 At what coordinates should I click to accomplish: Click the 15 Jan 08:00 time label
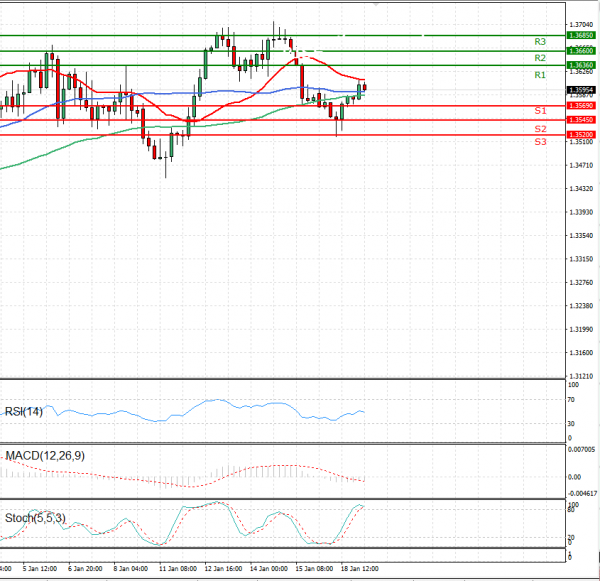coord(314,569)
